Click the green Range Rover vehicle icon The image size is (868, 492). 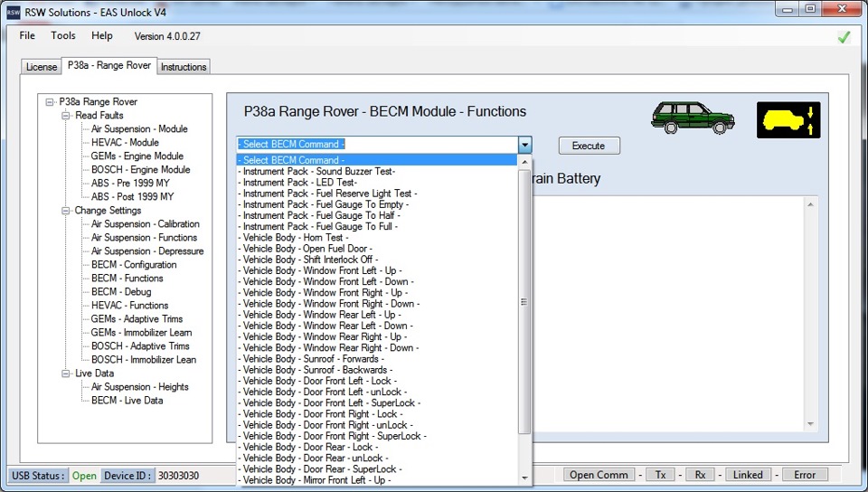click(x=693, y=118)
